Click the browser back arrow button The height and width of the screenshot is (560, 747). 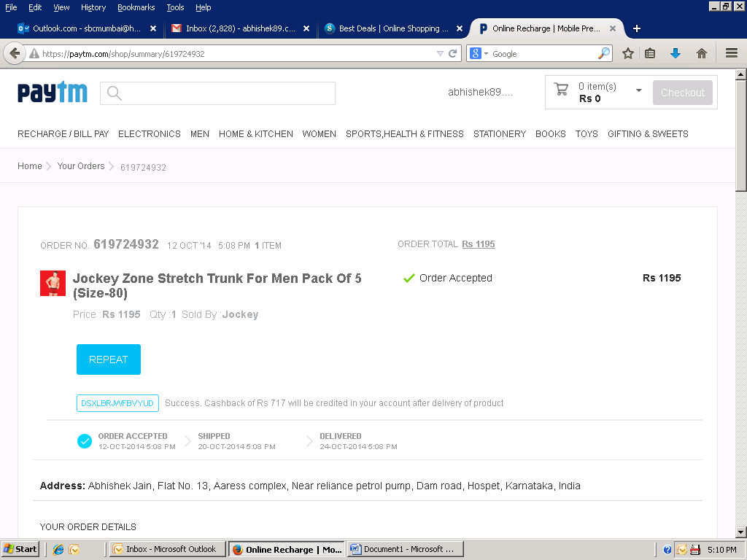[x=15, y=53]
